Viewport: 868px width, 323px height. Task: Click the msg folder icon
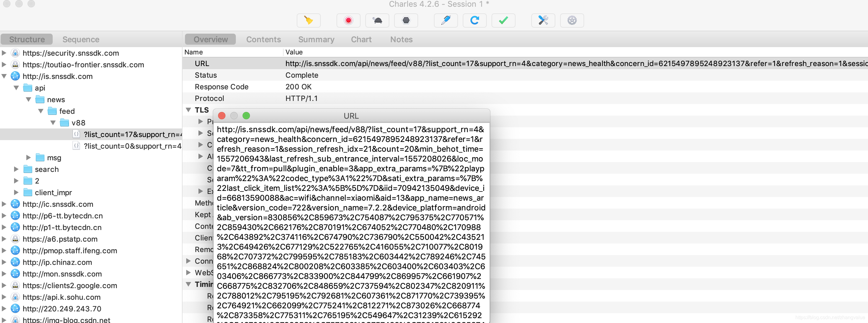pyautogui.click(x=40, y=158)
